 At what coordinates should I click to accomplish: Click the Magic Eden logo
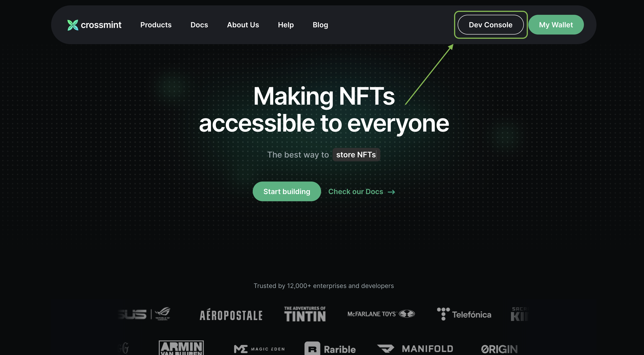(259, 349)
